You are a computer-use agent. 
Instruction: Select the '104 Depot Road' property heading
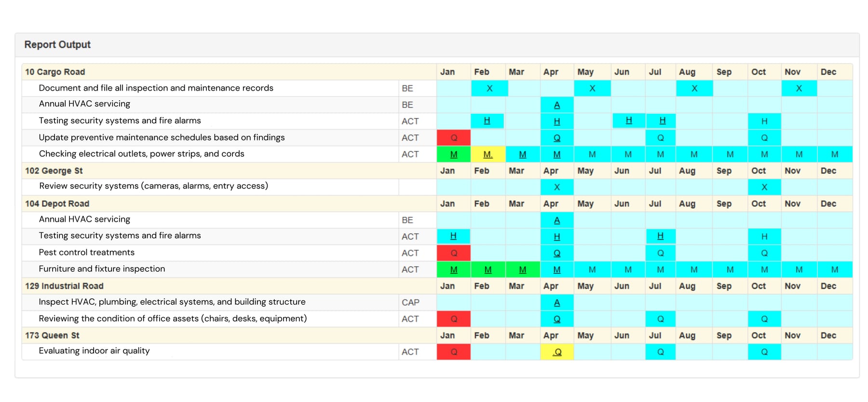pyautogui.click(x=57, y=203)
